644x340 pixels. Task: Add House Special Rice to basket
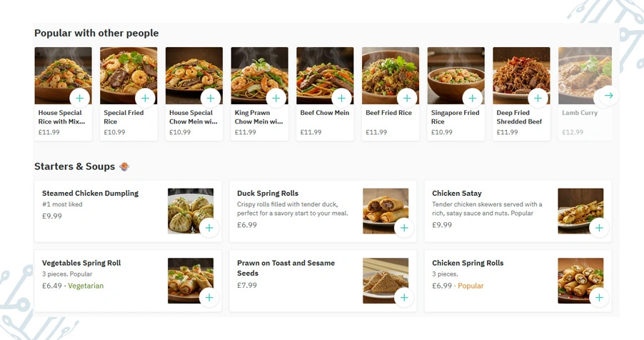pyautogui.click(x=80, y=98)
